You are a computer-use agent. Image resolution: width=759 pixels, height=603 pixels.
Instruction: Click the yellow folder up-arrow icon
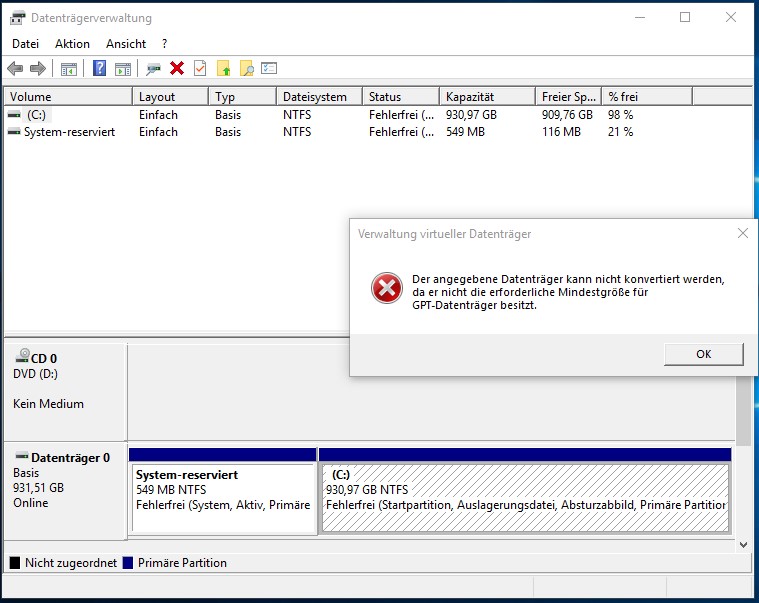223,69
